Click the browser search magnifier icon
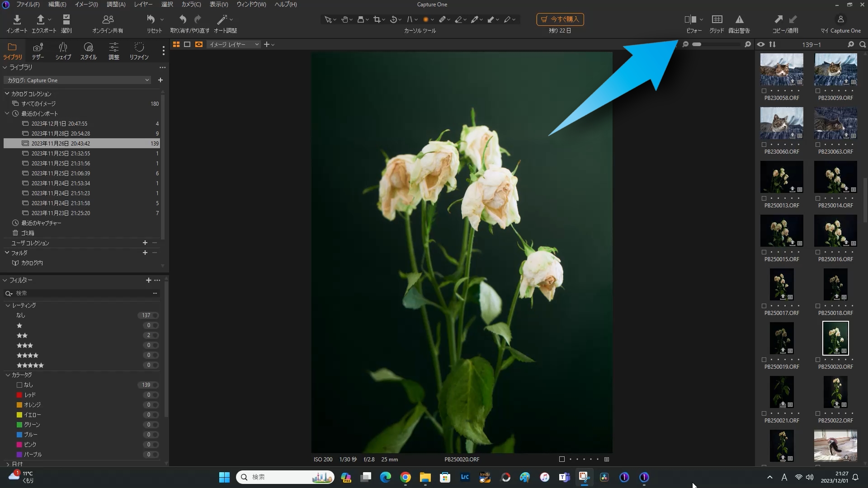 point(863,44)
